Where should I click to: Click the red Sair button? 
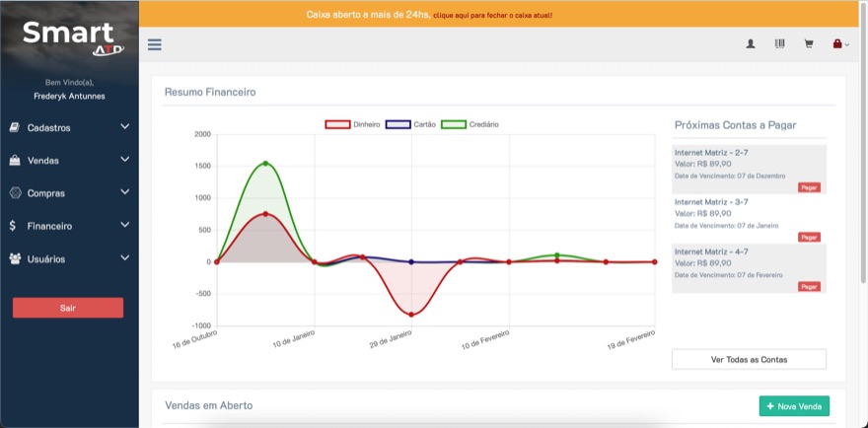click(x=68, y=308)
